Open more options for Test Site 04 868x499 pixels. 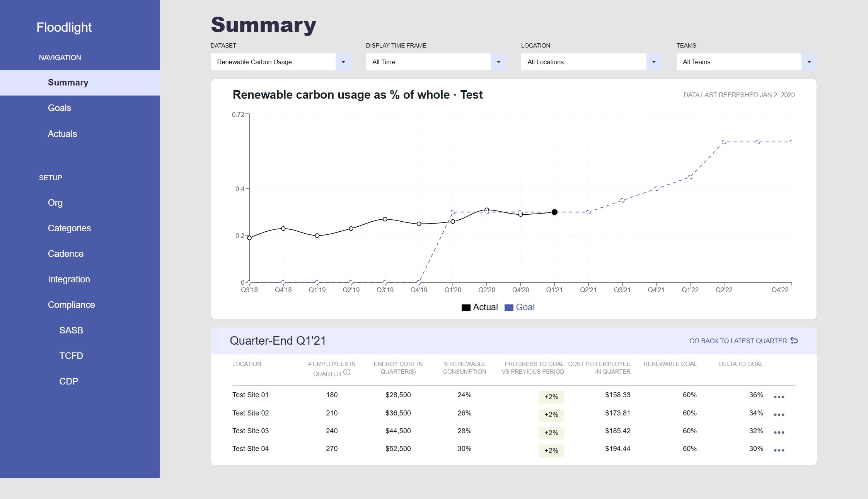[779, 450]
